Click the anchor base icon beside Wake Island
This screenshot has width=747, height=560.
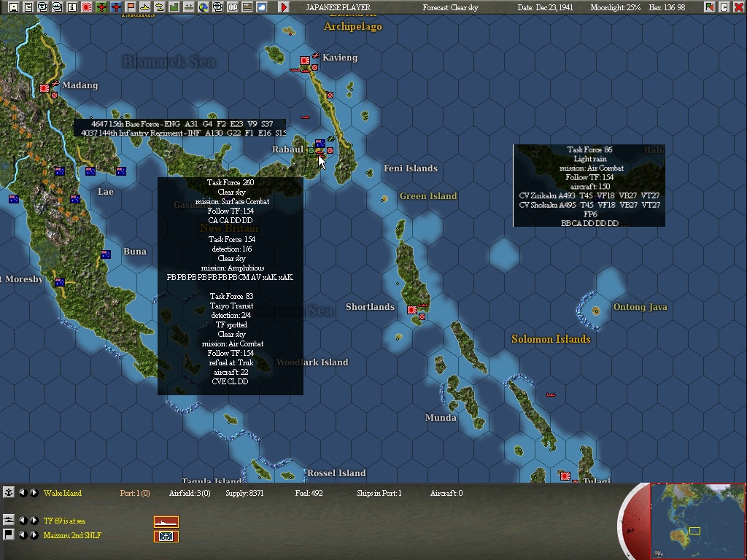[8, 492]
